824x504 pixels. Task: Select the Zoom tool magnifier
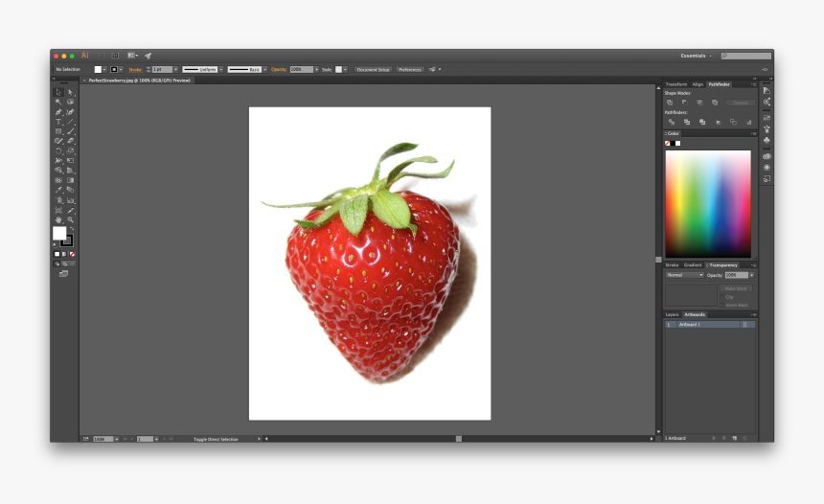[x=70, y=219]
